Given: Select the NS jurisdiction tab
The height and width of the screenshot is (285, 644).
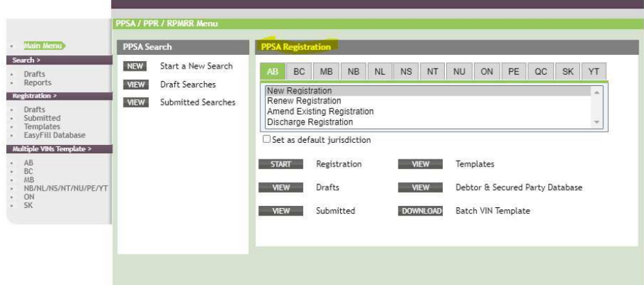Looking at the screenshot, I should coord(406,72).
